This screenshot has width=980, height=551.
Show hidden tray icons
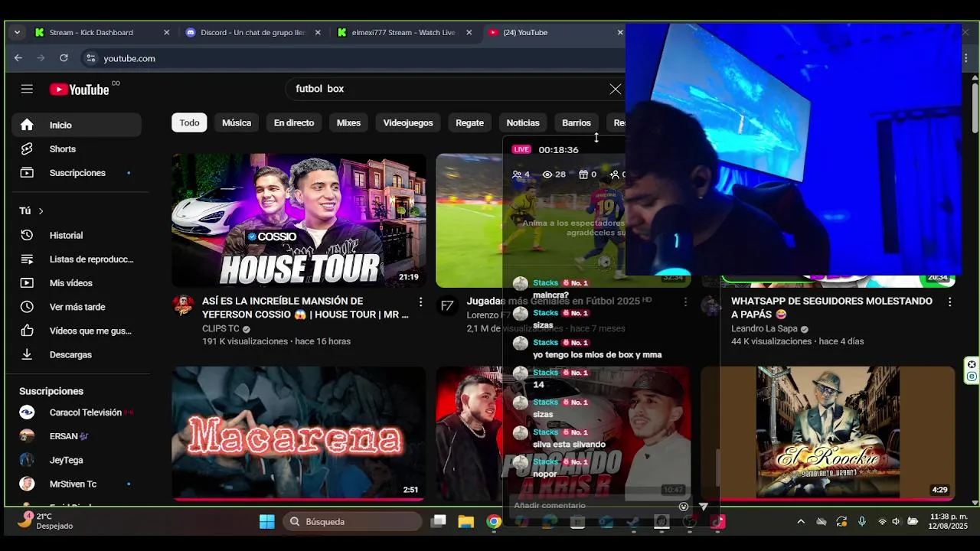tap(801, 522)
